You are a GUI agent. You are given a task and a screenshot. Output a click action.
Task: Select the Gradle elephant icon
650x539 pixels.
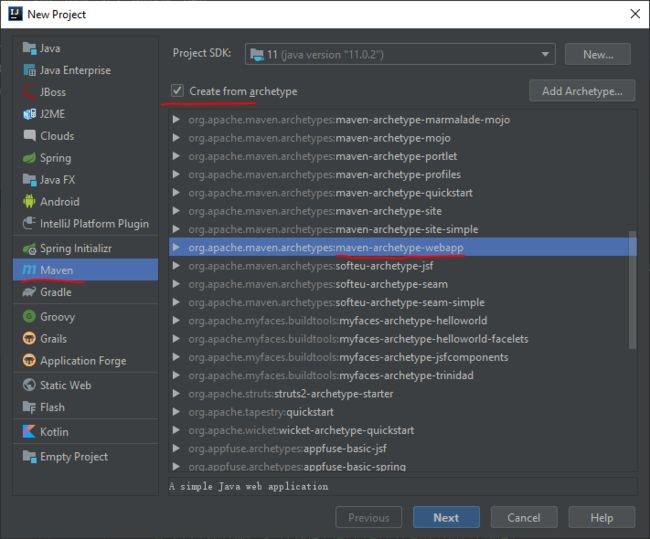29,292
